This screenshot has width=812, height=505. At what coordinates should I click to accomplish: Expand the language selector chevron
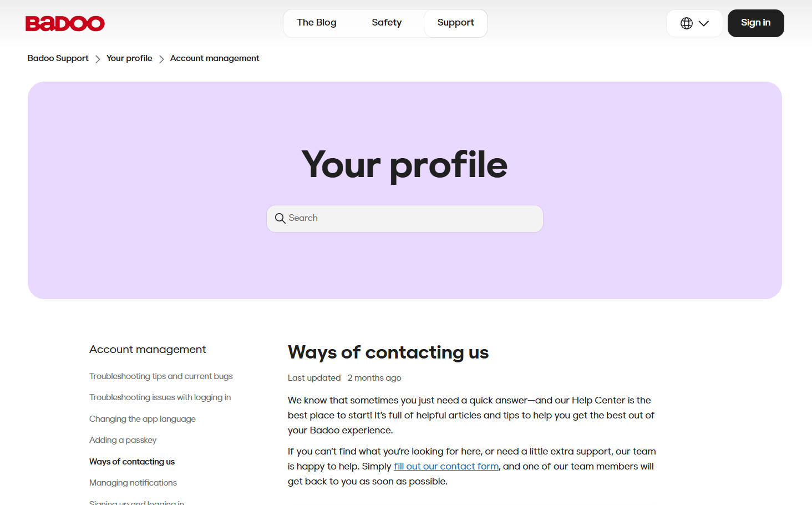(704, 23)
